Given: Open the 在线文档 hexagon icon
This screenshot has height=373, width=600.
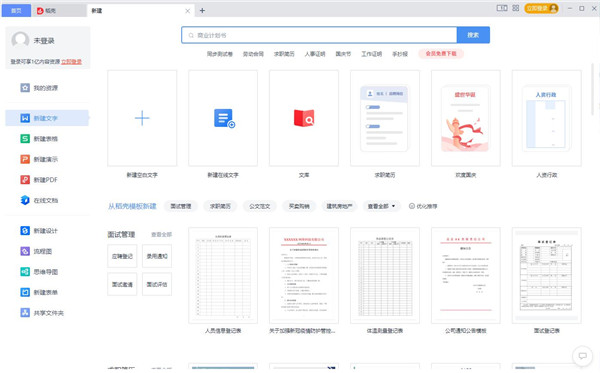Looking at the screenshot, I should point(25,200).
